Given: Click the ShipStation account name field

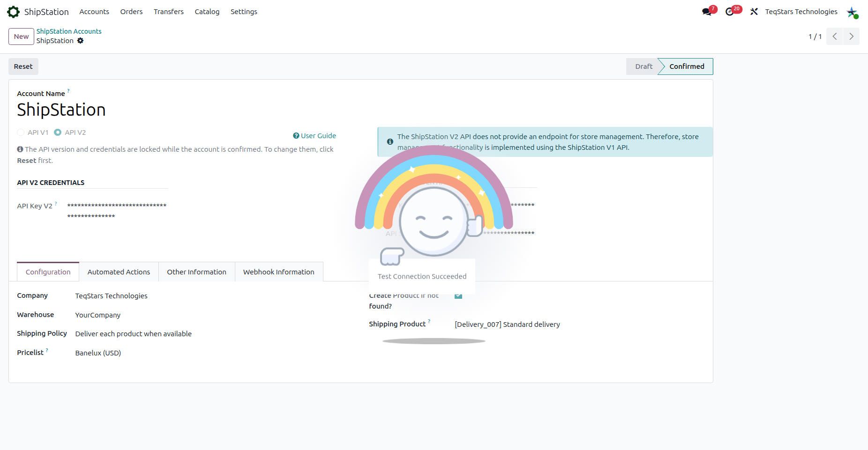Looking at the screenshot, I should 61,110.
